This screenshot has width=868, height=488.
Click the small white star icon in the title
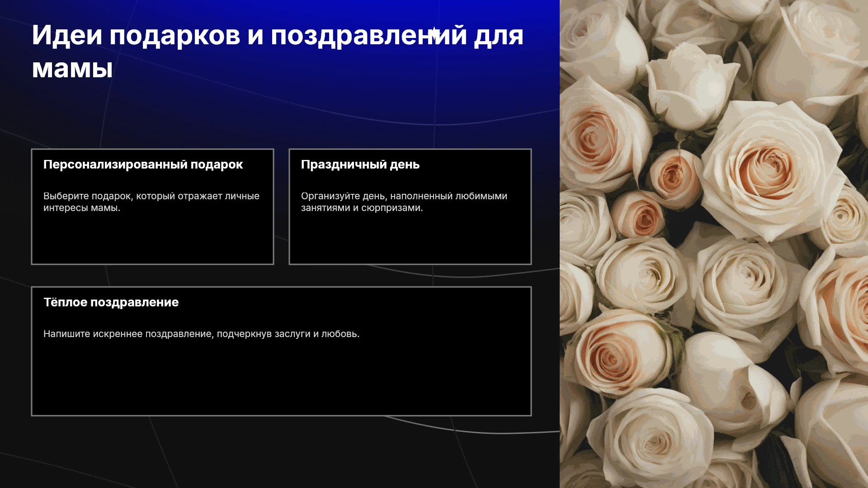[434, 33]
